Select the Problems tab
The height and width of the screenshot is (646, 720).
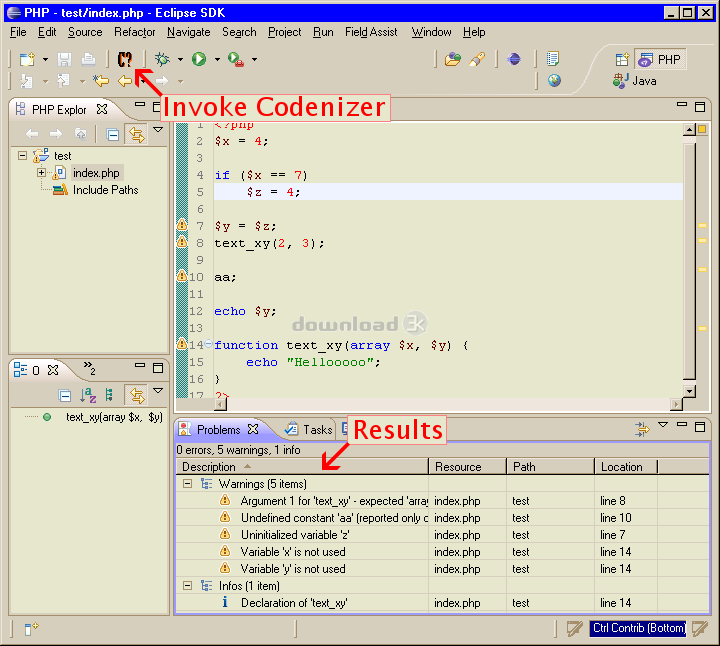click(x=219, y=429)
